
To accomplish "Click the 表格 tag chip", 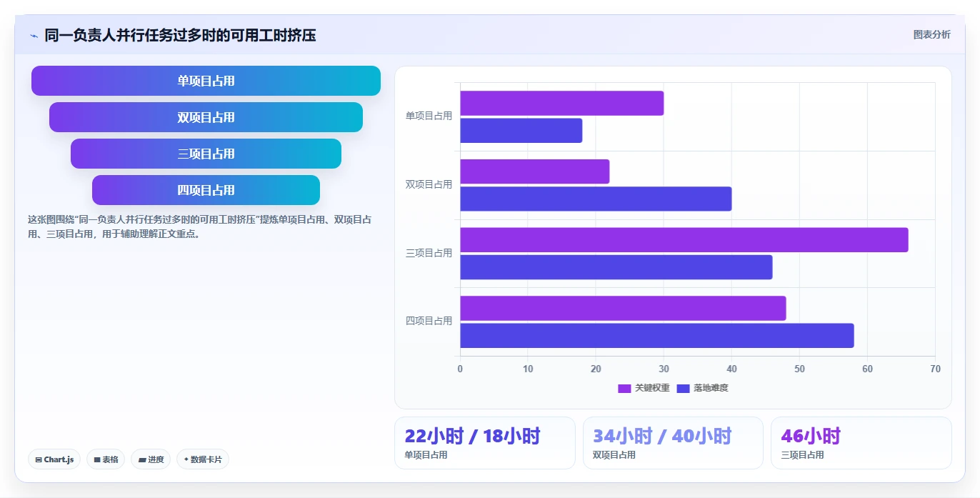I will click(x=106, y=459).
